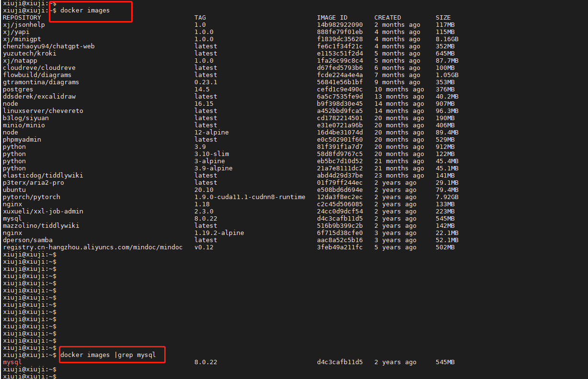Click the 'docker images' command text
This screenshot has width=588, height=379.
[85, 10]
